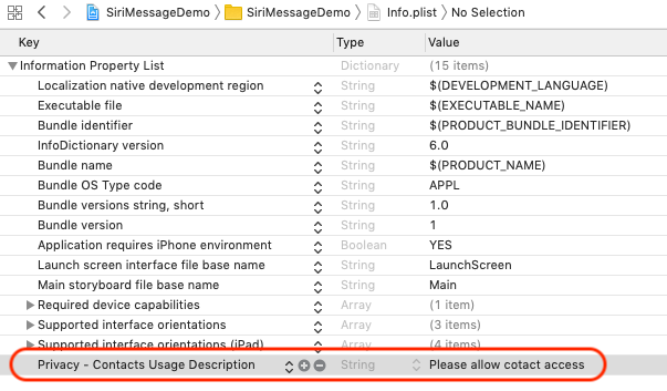Open the SiriMessageDemo project breadcrumb

tap(158, 12)
